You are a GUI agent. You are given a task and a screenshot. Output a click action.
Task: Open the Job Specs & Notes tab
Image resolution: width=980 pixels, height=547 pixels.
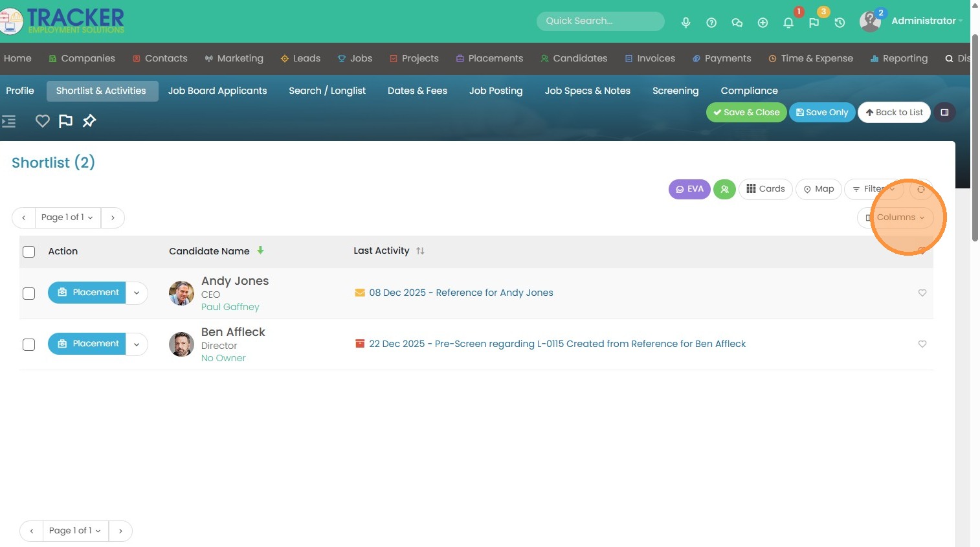click(x=588, y=91)
